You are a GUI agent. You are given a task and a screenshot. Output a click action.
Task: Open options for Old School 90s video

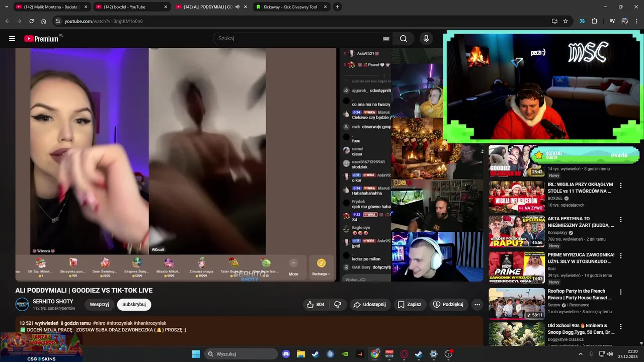[x=620, y=326]
